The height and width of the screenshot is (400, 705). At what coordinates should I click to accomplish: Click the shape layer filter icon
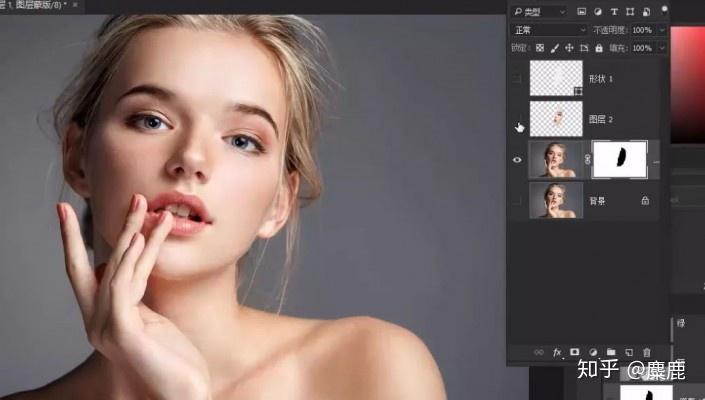[630, 12]
